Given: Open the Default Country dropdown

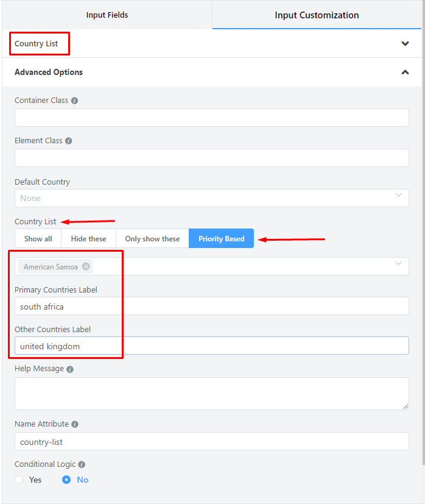Looking at the screenshot, I should (211, 198).
